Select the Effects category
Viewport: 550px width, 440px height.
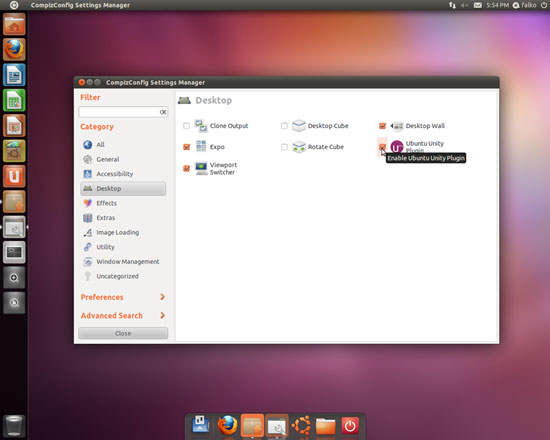[x=123, y=203]
